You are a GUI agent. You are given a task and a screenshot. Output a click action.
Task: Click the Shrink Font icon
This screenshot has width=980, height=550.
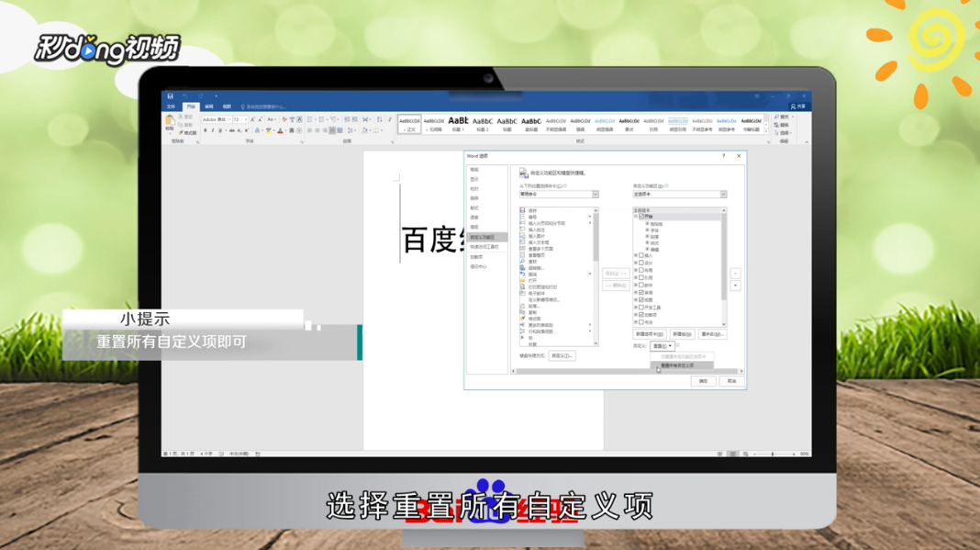[x=260, y=119]
